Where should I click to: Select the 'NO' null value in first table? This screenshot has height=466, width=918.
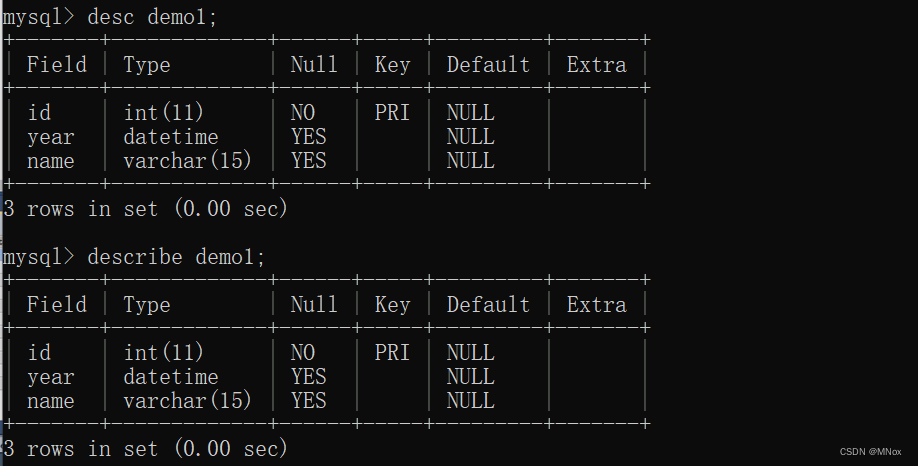[x=303, y=112]
